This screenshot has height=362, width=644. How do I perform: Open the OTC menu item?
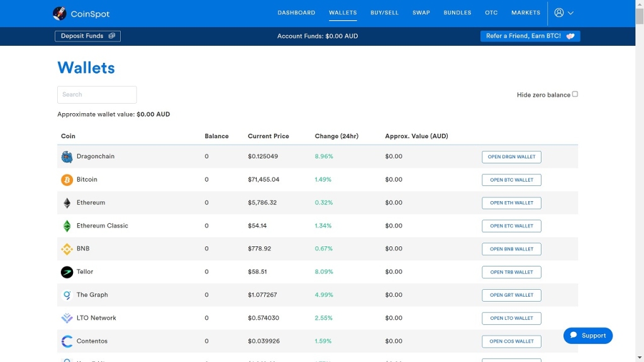491,13
